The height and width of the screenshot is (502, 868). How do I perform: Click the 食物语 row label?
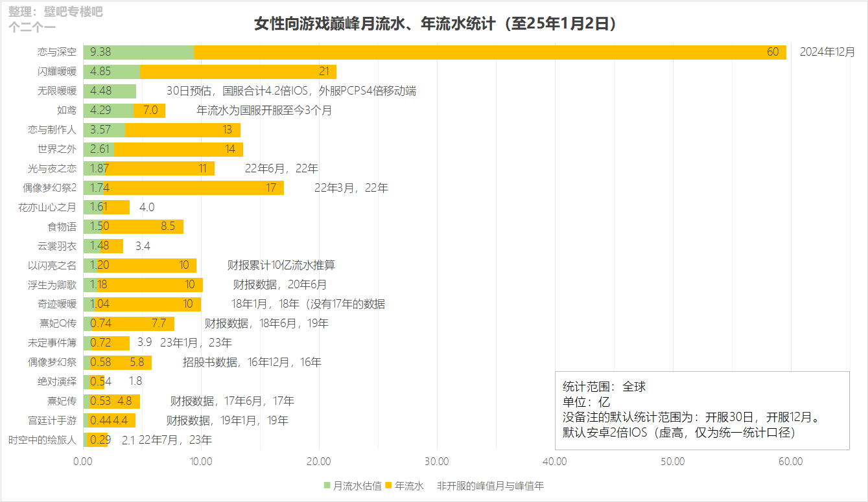[62, 227]
